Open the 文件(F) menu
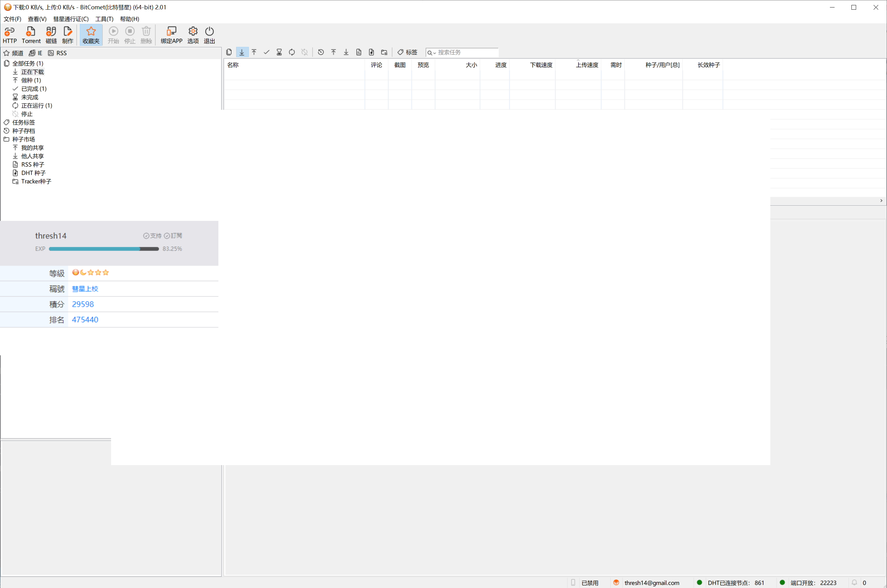The width and height of the screenshot is (887, 588). click(x=12, y=19)
